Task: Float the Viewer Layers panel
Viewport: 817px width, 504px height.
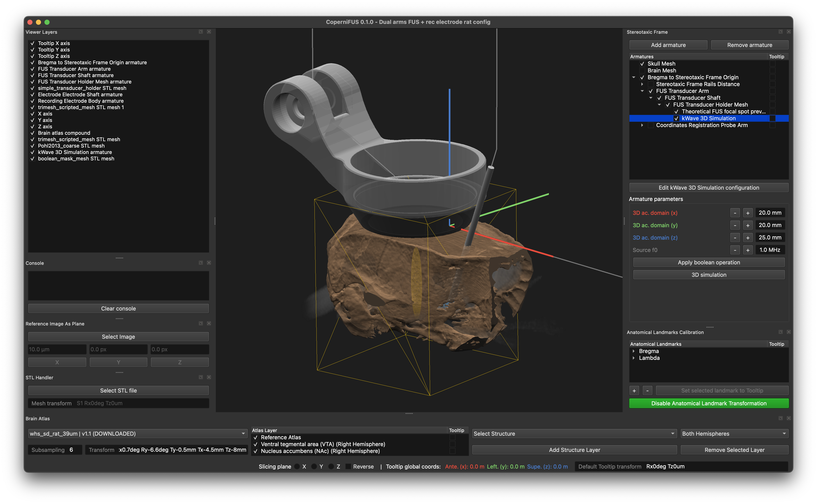Action: coord(201,32)
